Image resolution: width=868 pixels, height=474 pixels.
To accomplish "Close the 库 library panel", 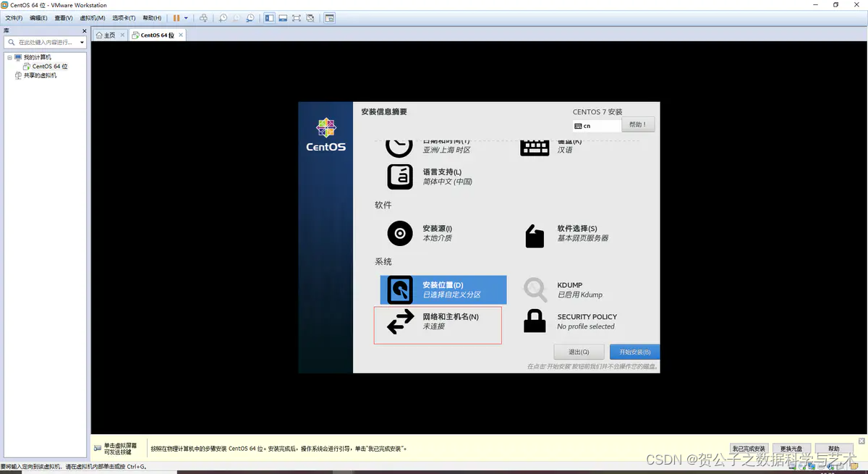I will [85, 31].
